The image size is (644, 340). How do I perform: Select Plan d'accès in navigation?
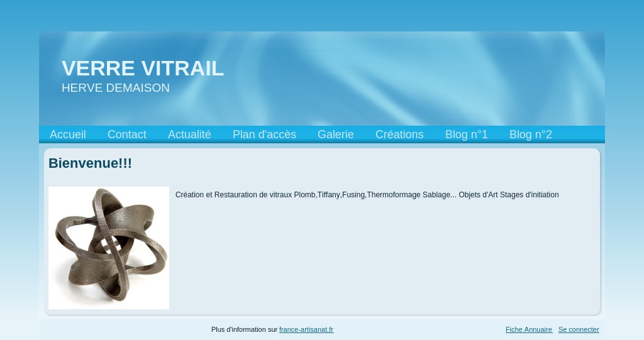[265, 134]
